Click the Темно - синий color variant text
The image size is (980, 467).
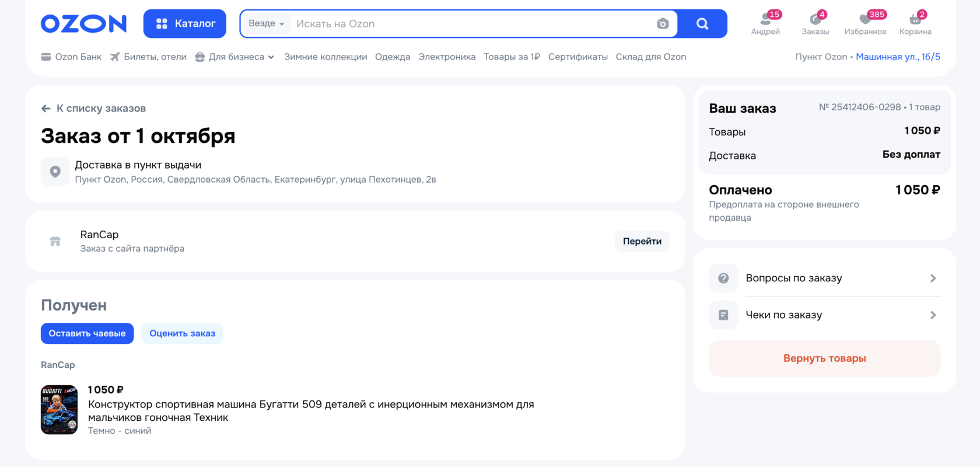pyautogui.click(x=120, y=431)
